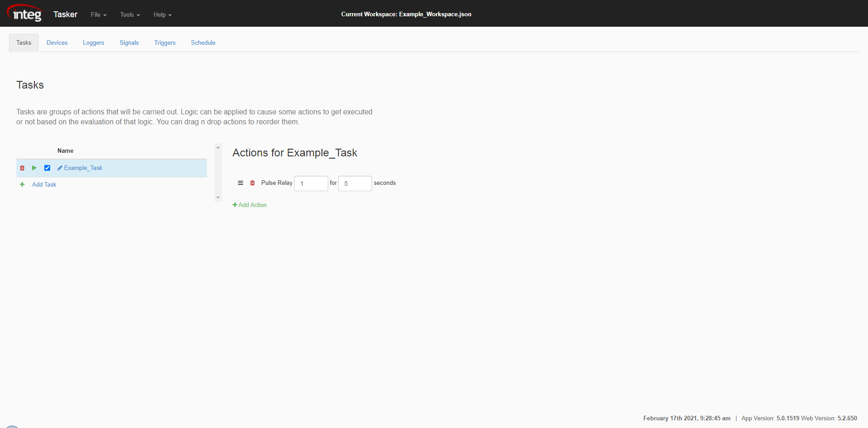This screenshot has width=868, height=428.
Task: Click the seconds duration input field
Action: coord(355,183)
